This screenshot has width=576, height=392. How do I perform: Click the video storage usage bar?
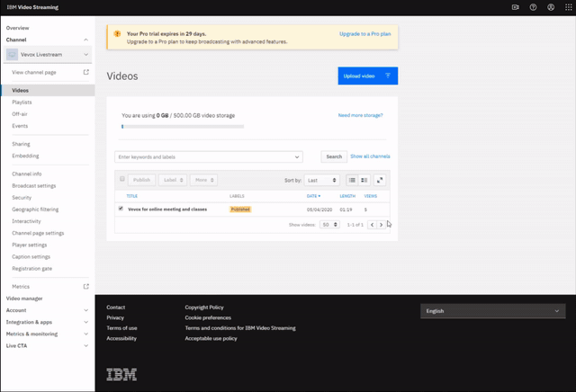183,127
